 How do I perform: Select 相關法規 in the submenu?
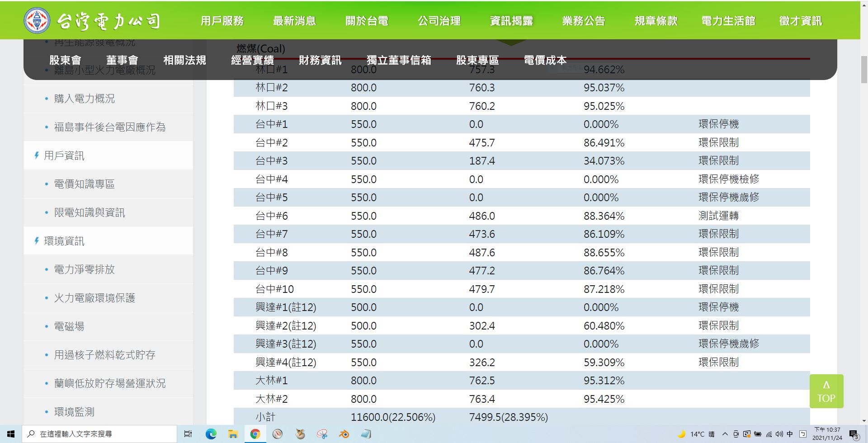click(x=184, y=60)
